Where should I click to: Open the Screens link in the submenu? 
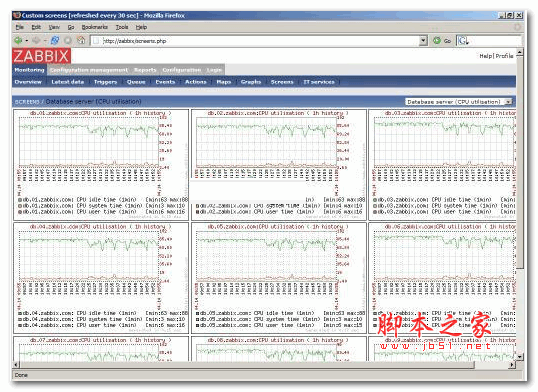(282, 82)
